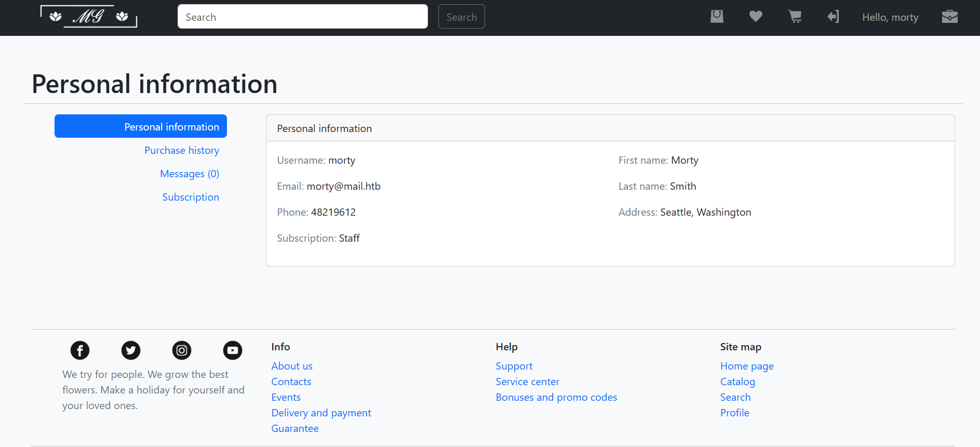Open the Guarantee footer link
The width and height of the screenshot is (980, 447).
tap(295, 428)
